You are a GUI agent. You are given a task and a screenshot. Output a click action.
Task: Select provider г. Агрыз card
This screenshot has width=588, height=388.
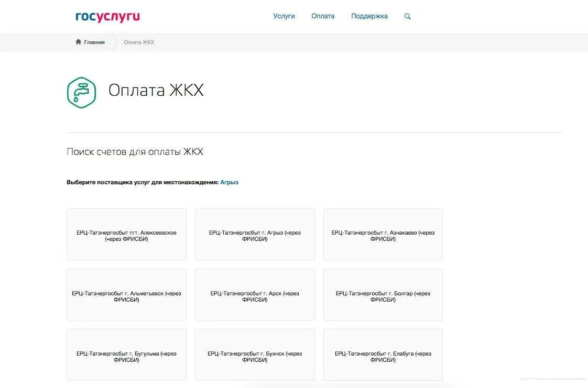tap(255, 235)
